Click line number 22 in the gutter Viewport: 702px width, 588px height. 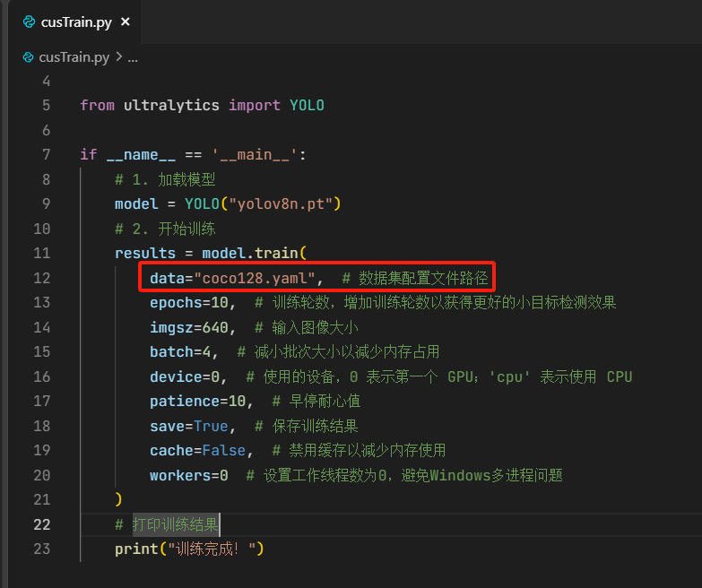click(x=41, y=524)
